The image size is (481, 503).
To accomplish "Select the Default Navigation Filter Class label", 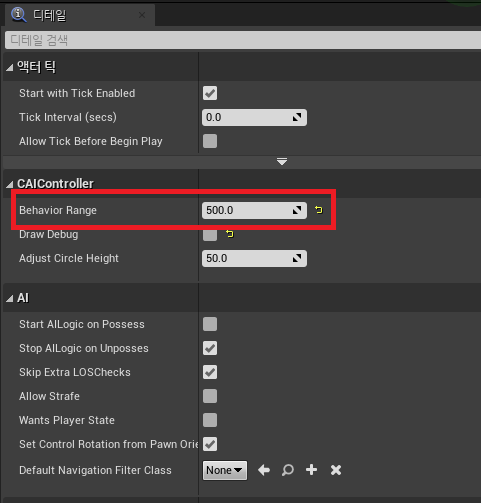I will (x=95, y=470).
